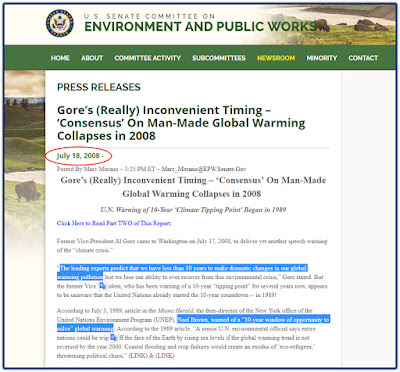
Task: Click the bold 'Gore's (Really) Inconvenient Timing' headline
Action: (x=181, y=123)
